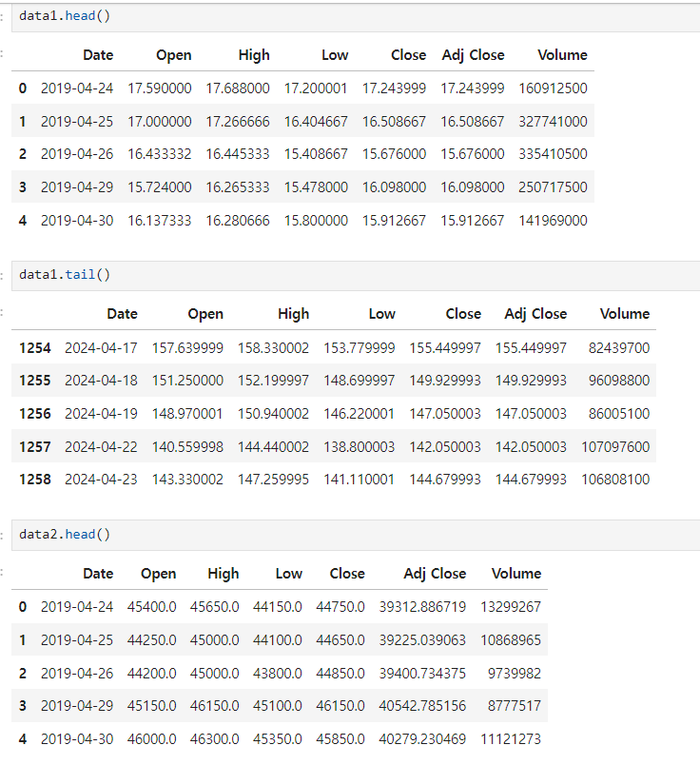Viewport: 700px width, 765px height.
Task: Click High value 158.330002
Action: [273, 348]
